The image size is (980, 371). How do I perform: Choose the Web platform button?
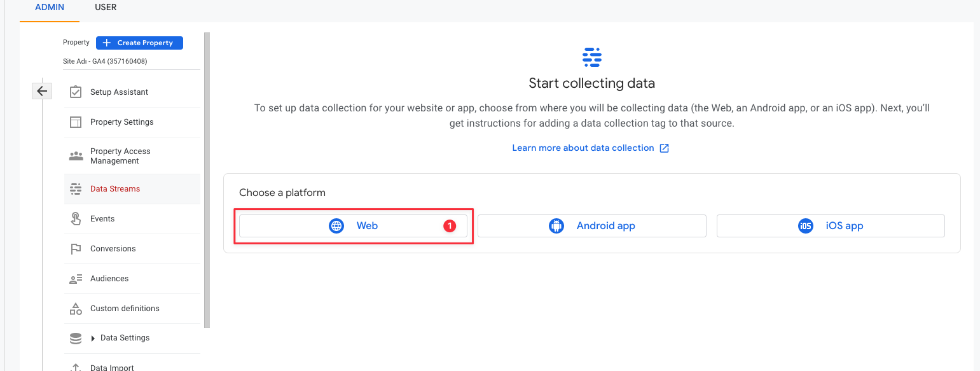click(x=353, y=226)
